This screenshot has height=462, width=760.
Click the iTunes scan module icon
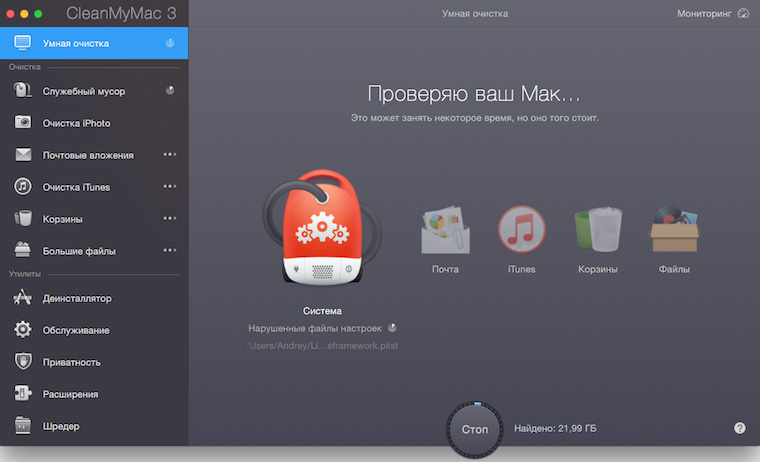pos(522,229)
